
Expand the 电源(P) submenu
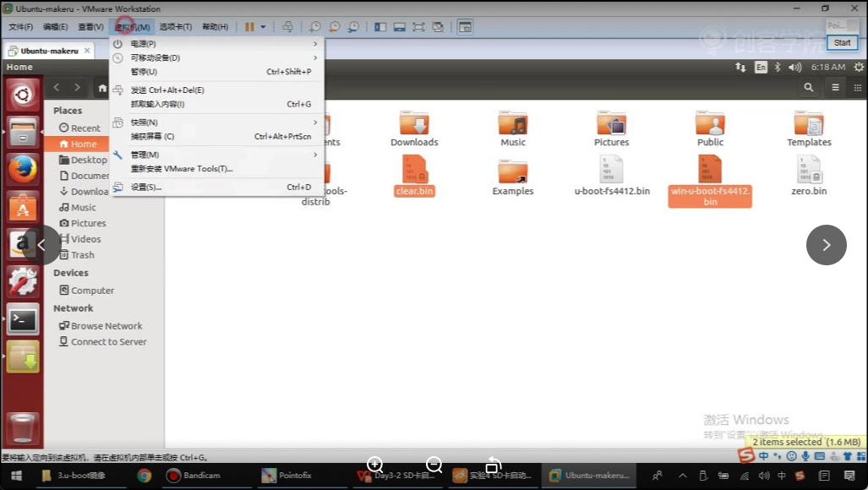[x=216, y=44]
